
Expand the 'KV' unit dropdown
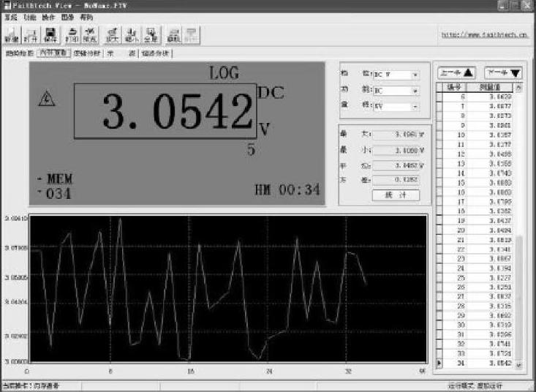click(415, 106)
